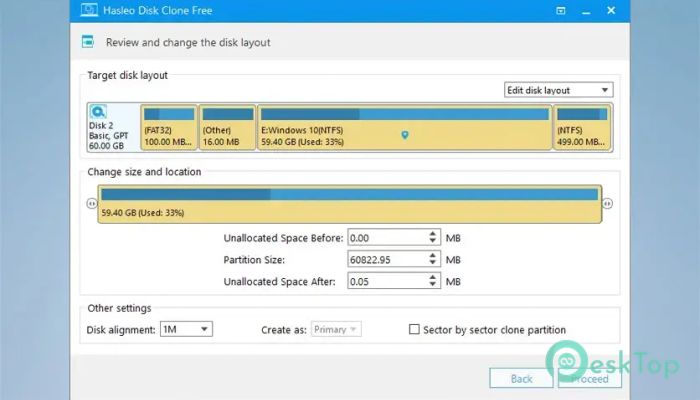Select the (Other) 16.00 MB partition

point(228,127)
